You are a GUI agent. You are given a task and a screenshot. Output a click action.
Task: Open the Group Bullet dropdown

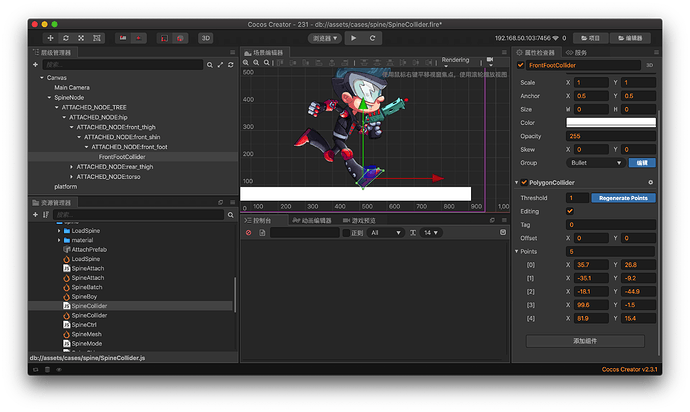tap(596, 163)
